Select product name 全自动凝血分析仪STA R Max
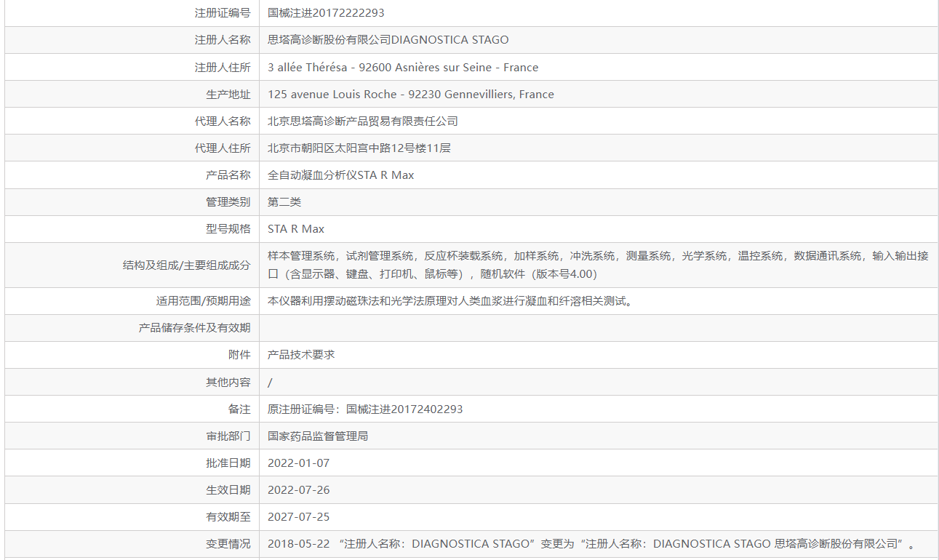Screen dimensions: 939x560 (x=341, y=175)
